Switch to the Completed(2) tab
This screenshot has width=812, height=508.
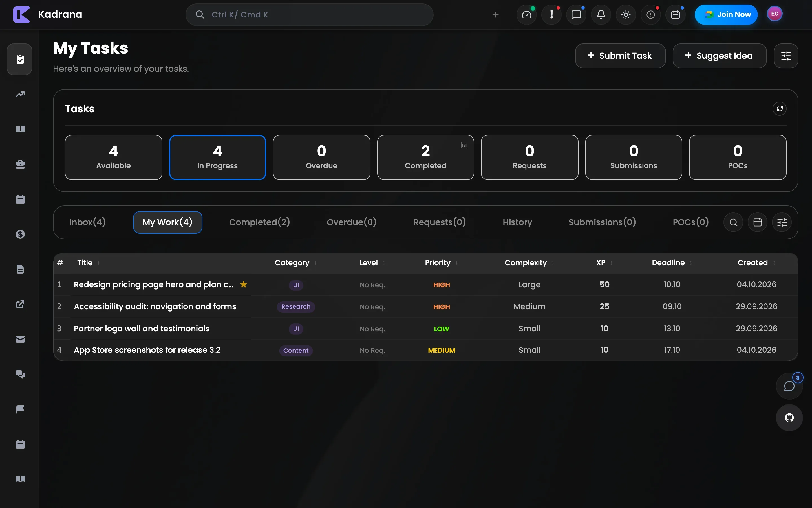259,222
